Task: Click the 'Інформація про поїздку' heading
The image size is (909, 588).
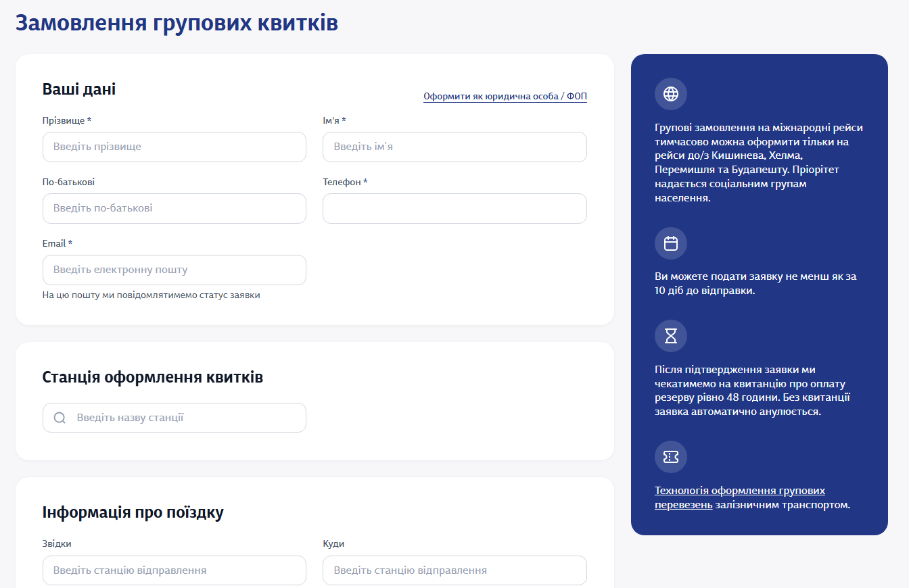Action: click(131, 514)
